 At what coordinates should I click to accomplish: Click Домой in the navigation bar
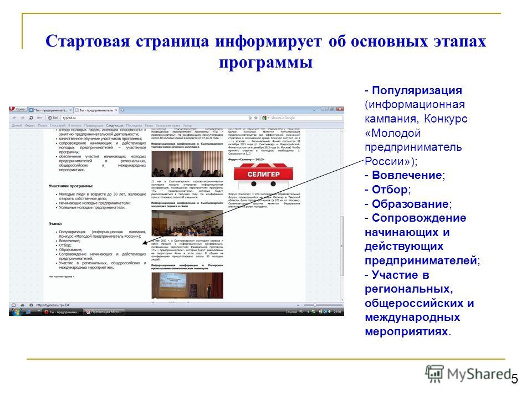tap(17, 126)
